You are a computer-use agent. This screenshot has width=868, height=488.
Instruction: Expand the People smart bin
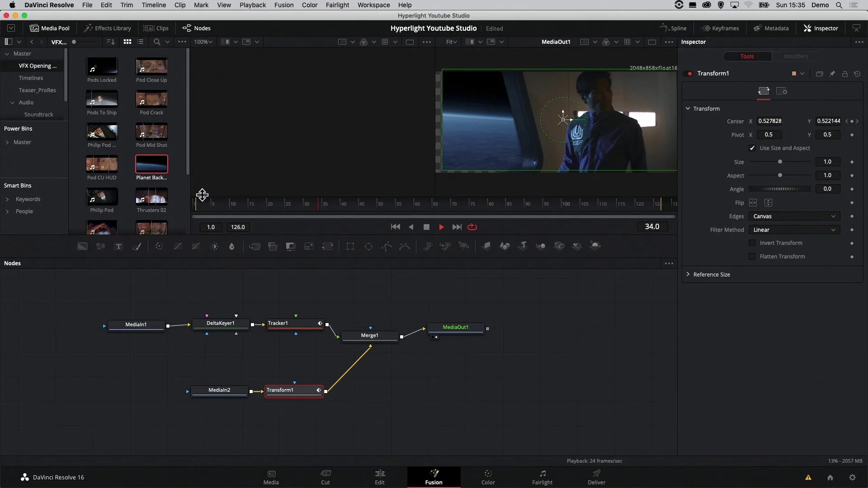[7, 211]
